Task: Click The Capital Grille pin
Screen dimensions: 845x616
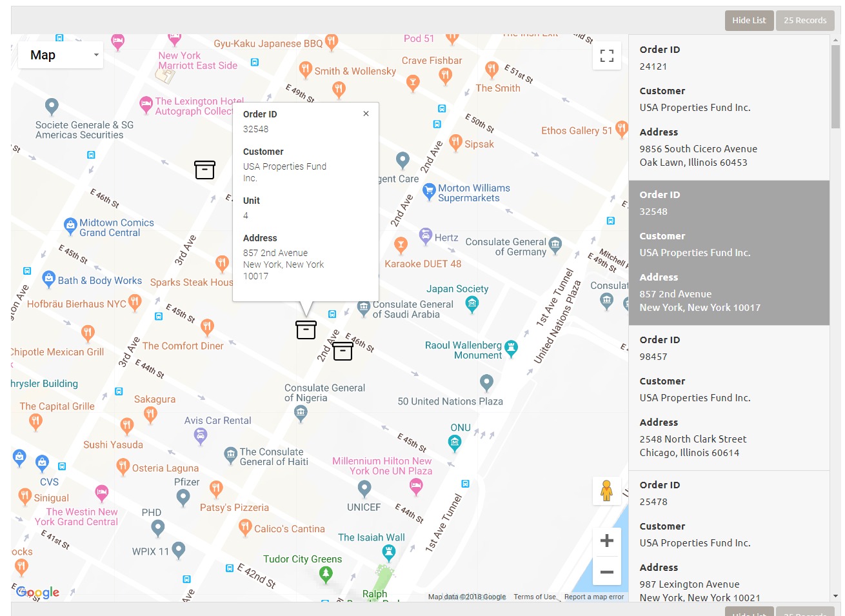Action: pyautogui.click(x=36, y=422)
